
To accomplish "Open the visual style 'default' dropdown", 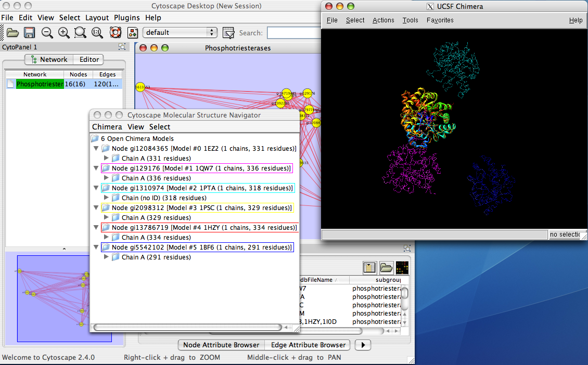I will point(180,32).
